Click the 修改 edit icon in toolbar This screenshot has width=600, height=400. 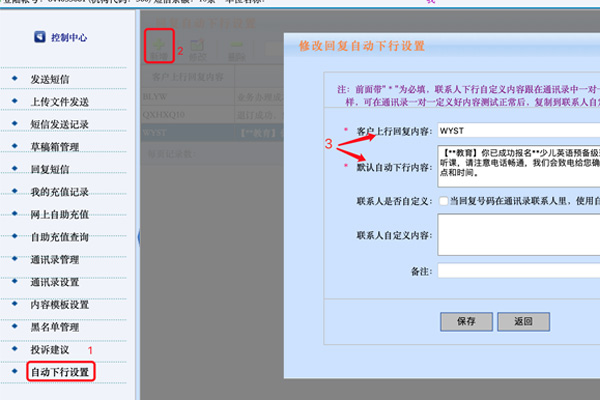[x=197, y=45]
